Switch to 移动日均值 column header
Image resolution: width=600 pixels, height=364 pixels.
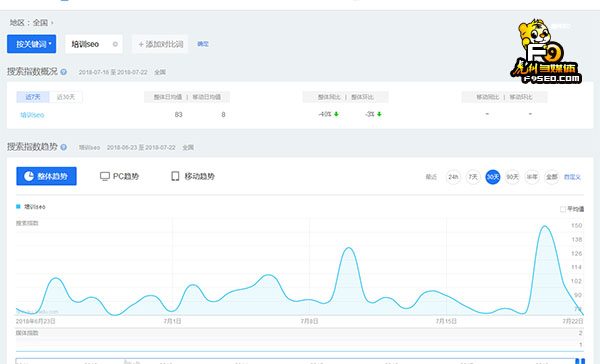click(207, 97)
